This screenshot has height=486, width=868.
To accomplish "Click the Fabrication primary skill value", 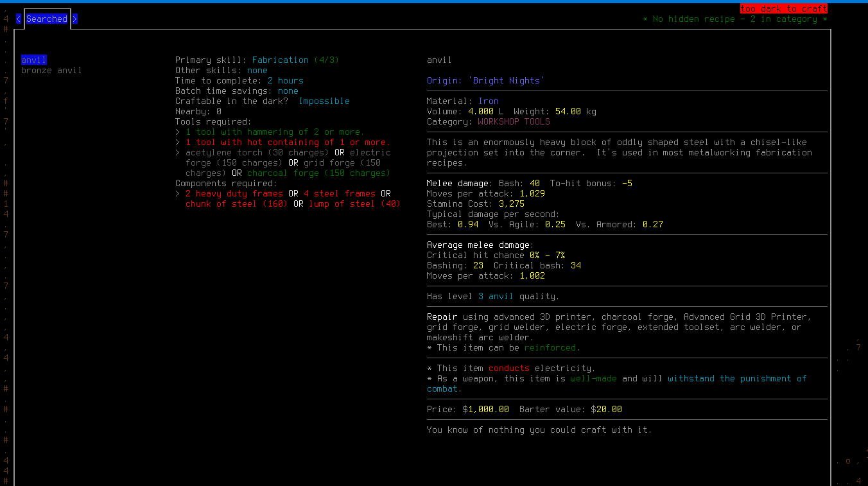I will (281, 60).
